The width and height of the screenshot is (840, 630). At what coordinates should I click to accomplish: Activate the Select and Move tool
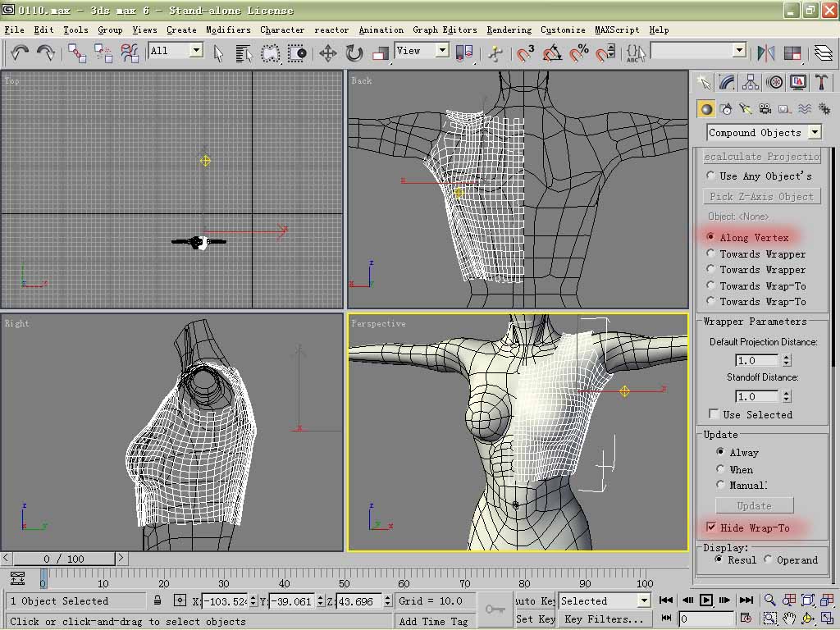(328, 52)
